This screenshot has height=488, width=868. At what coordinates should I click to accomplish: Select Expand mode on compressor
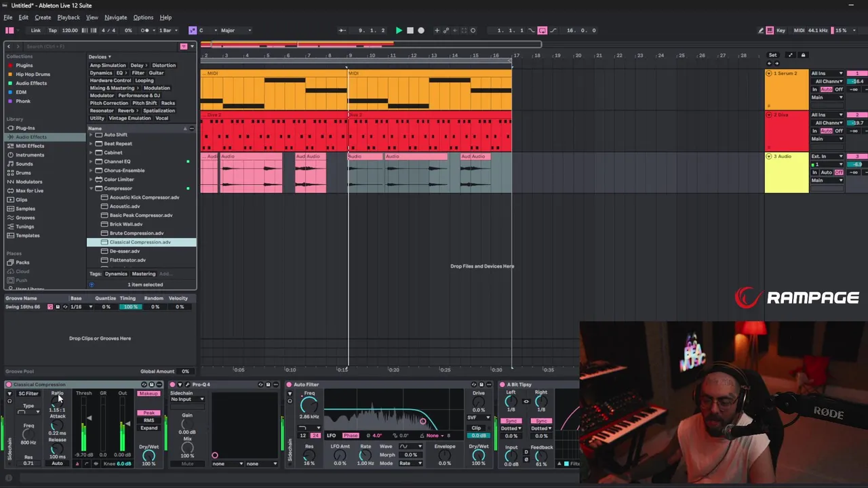tap(149, 428)
